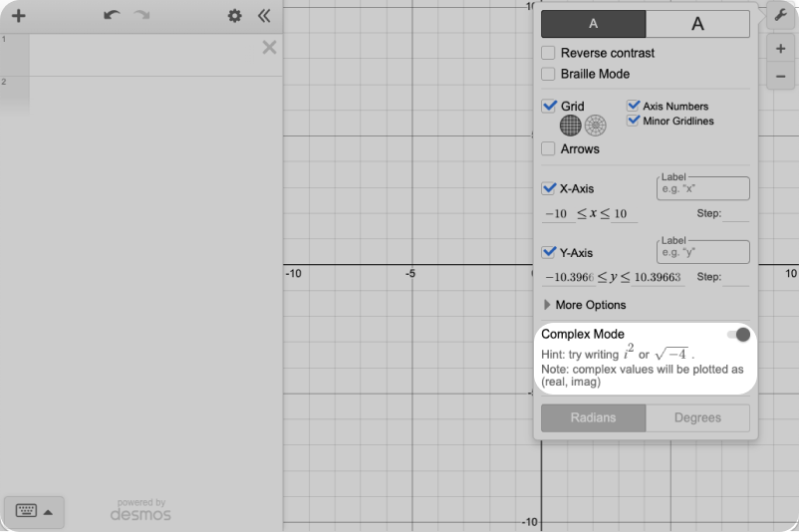
Task: Select the polar grid type icon
Action: coord(596,126)
